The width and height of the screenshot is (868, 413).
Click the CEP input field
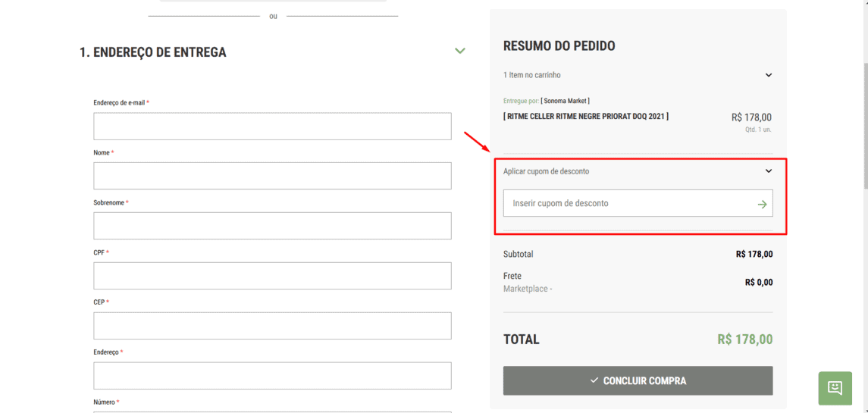tap(272, 326)
